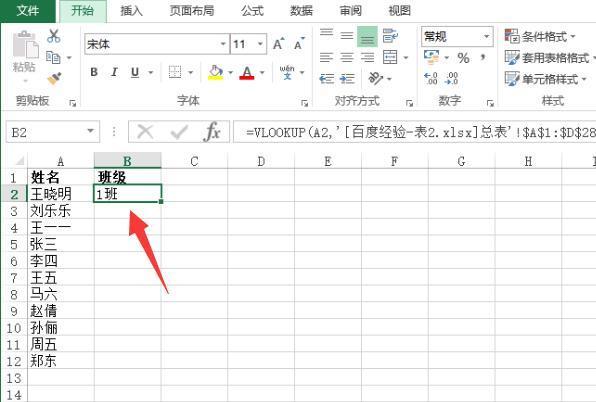Viewport: 596px width, 402px height.
Task: Align text right
Action: pyautogui.click(x=367, y=57)
